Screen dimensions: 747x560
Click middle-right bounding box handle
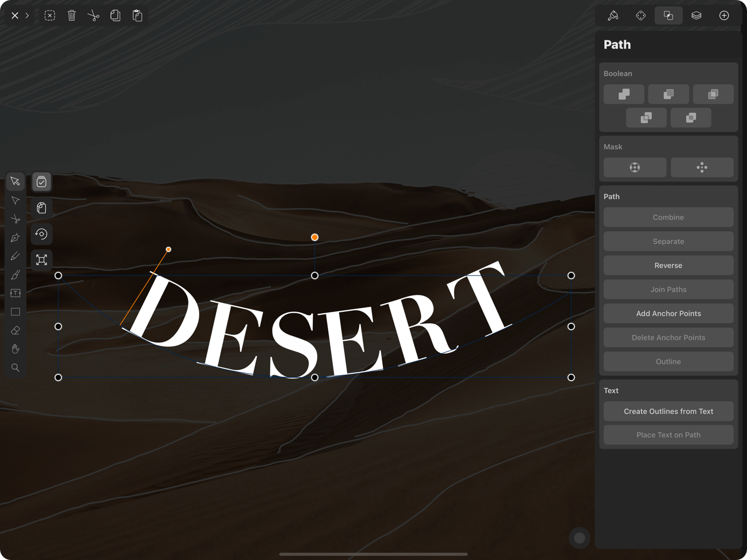click(571, 326)
